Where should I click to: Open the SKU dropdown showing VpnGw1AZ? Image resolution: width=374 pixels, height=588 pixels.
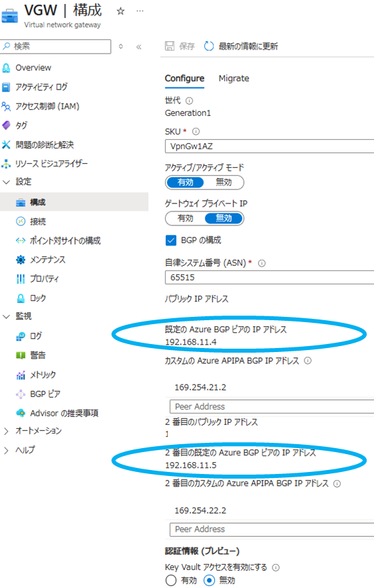point(269,147)
